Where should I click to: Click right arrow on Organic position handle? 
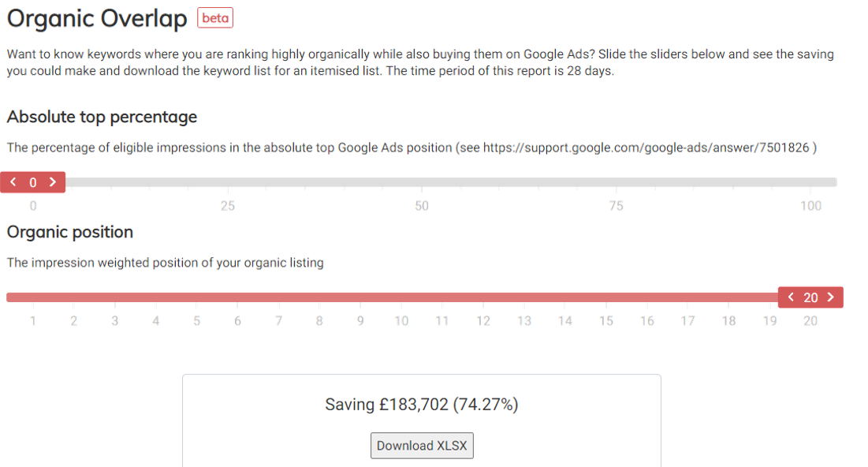[x=831, y=297]
